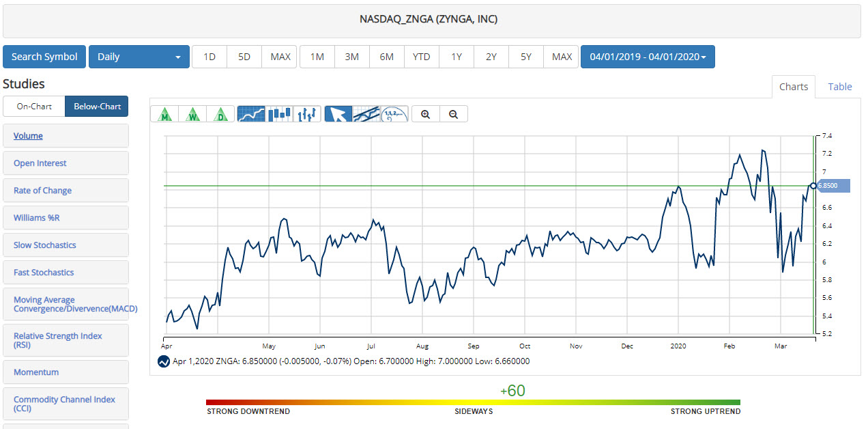Select the 1Y range
This screenshot has width=868, height=429.
(457, 57)
